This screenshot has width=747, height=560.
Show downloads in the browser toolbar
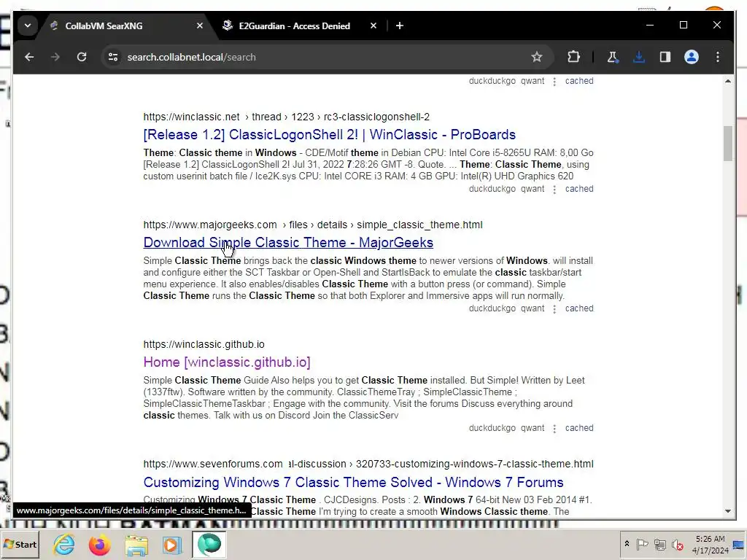(x=639, y=57)
